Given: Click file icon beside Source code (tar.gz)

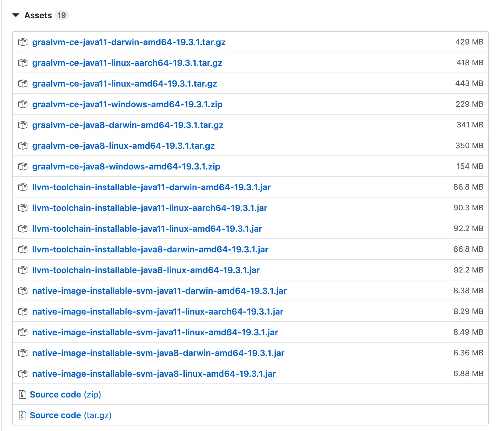Looking at the screenshot, I should 23,415.
